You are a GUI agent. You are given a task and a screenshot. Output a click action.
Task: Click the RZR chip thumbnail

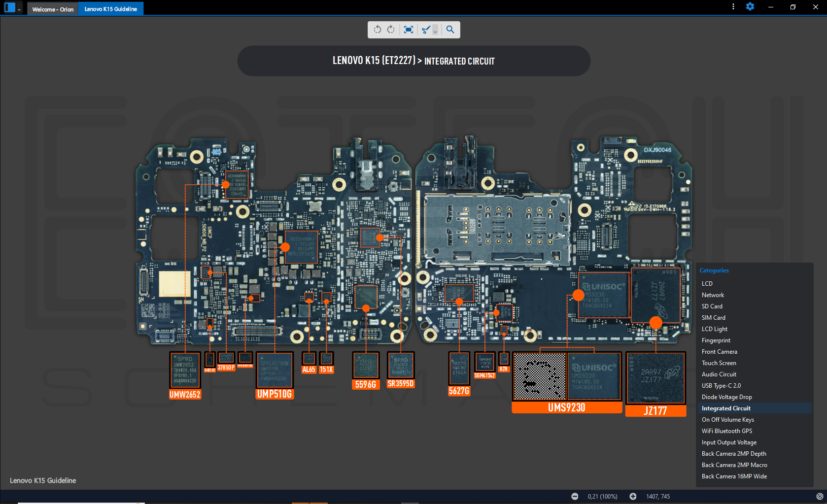pos(504,359)
